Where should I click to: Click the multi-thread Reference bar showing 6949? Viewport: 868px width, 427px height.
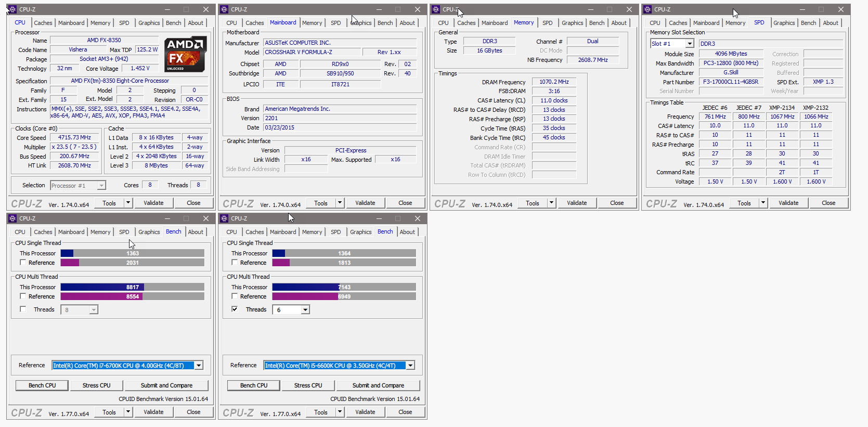click(x=344, y=296)
